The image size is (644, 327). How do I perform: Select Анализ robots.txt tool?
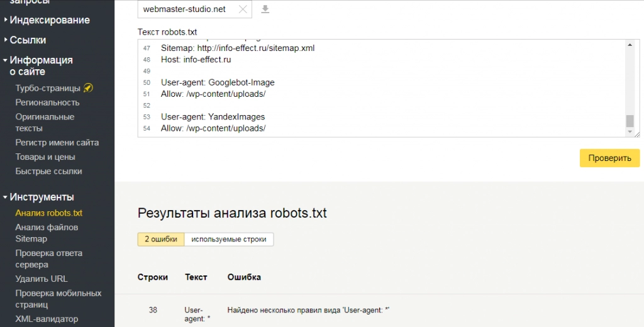(49, 213)
